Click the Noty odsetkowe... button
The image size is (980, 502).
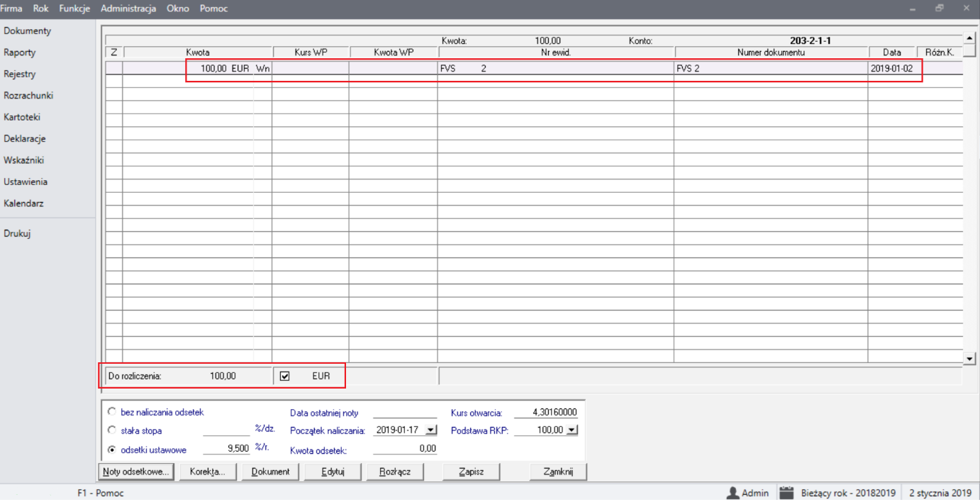coord(135,472)
